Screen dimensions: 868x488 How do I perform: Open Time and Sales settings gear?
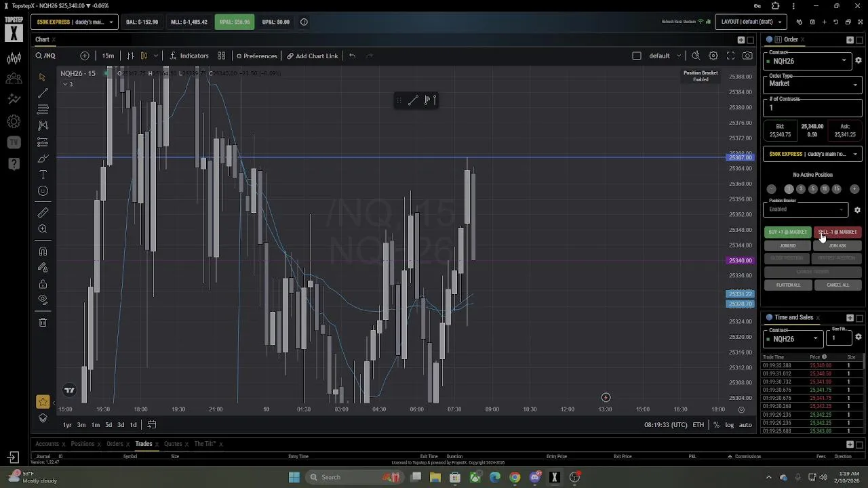click(x=858, y=337)
